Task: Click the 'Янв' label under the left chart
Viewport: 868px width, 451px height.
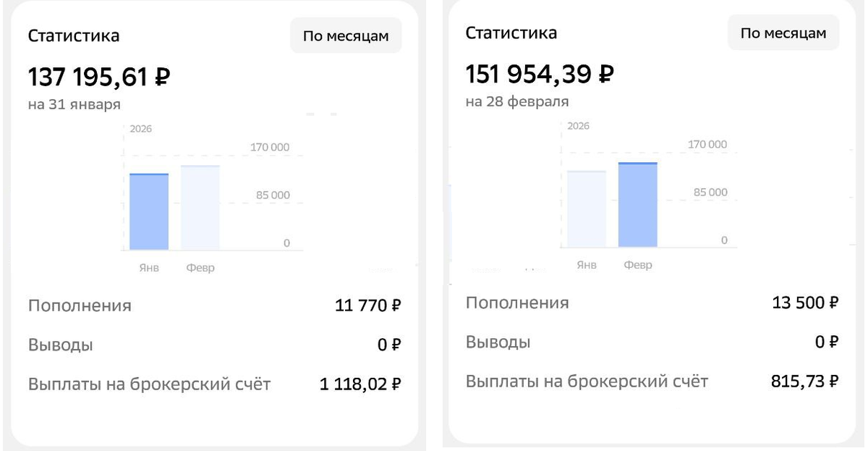Action: point(148,266)
